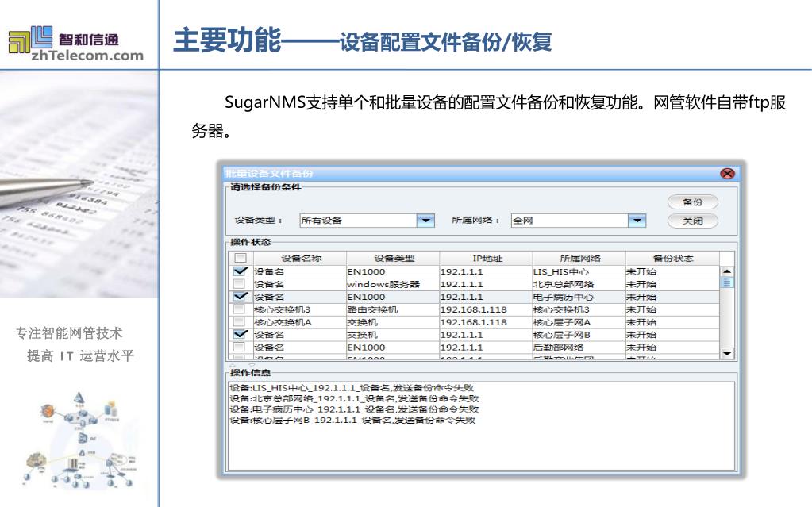Viewport: 812px width, 507px height.
Task: Open the 设备类型 dropdown arrow
Action: pyautogui.click(x=425, y=220)
